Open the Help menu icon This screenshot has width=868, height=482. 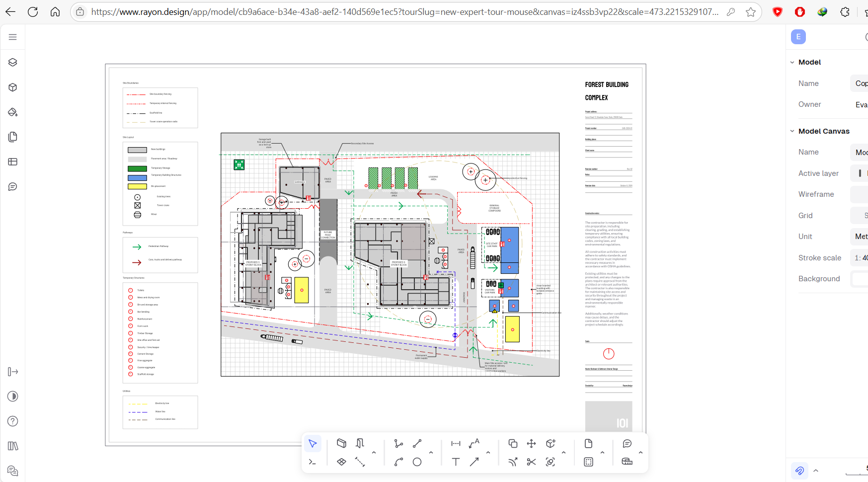(x=13, y=421)
